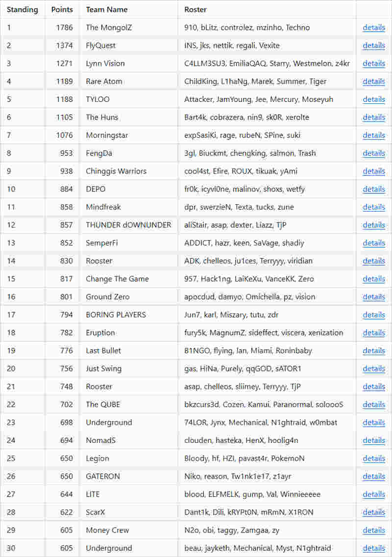View details for Last Bullet
Viewport: 392px width, 557px height.
(x=373, y=351)
